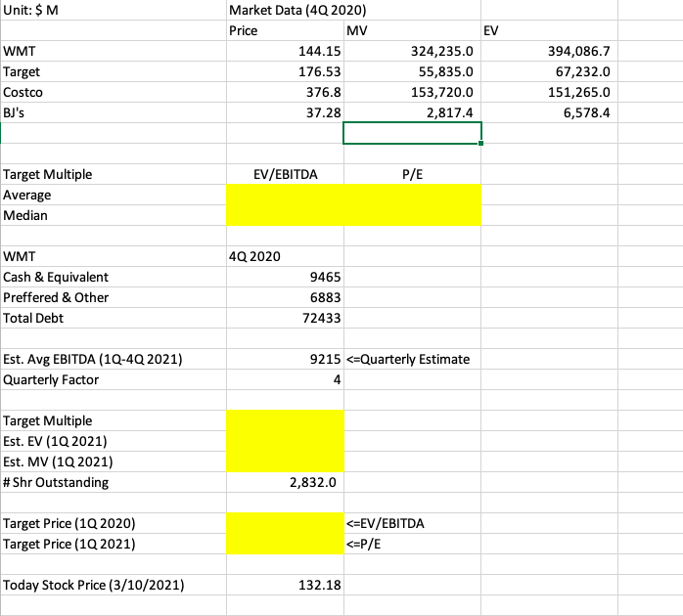Click Costco price cell 376.8
This screenshot has width=683, height=616.
click(285, 92)
